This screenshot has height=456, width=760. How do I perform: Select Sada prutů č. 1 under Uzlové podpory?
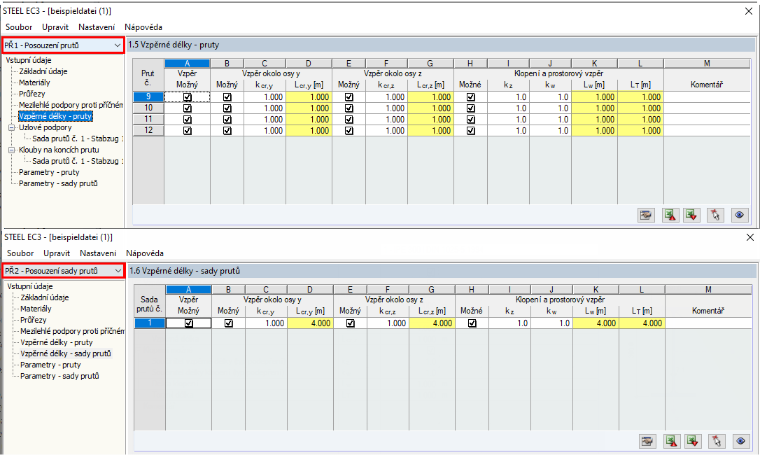(x=77, y=139)
